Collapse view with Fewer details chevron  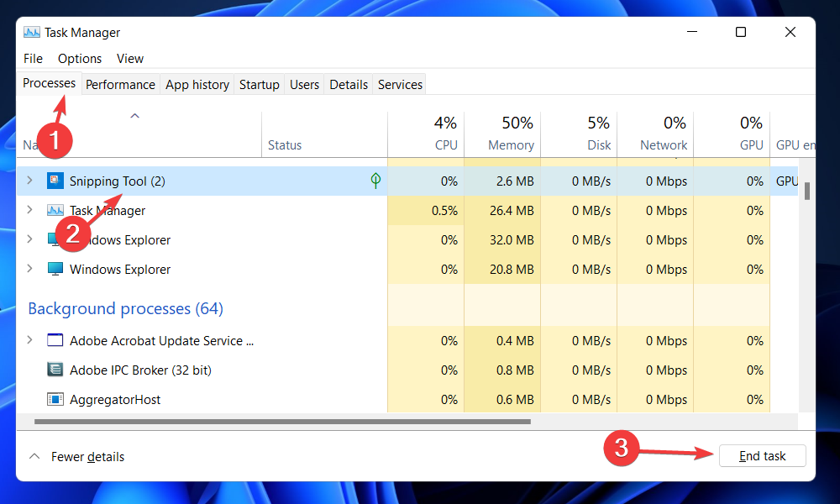click(x=34, y=456)
